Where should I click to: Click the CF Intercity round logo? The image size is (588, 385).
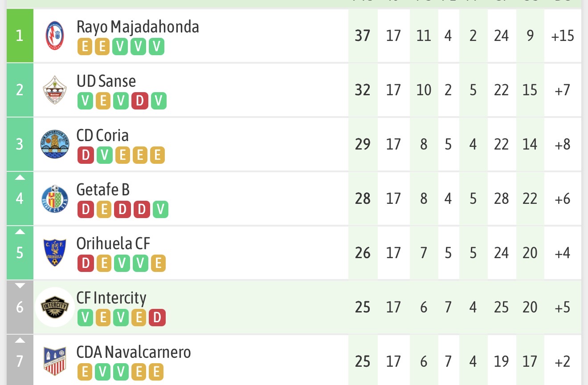55,307
